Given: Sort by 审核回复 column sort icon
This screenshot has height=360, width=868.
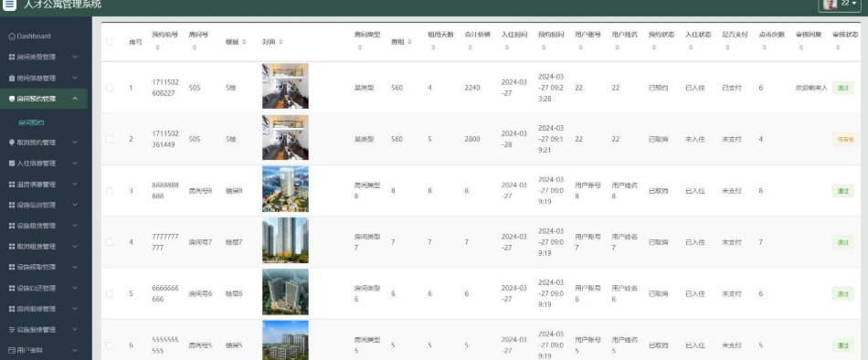Looking at the screenshot, I should tap(801, 48).
